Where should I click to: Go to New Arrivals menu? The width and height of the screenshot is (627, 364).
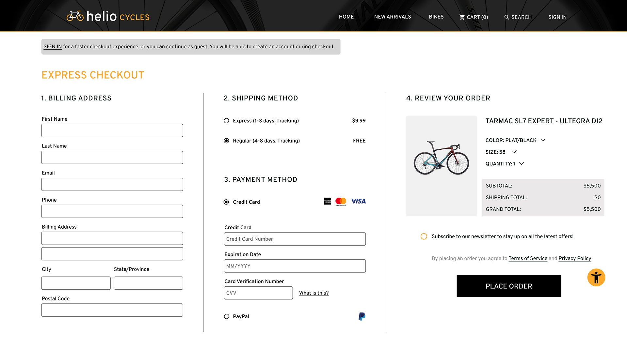tap(393, 17)
